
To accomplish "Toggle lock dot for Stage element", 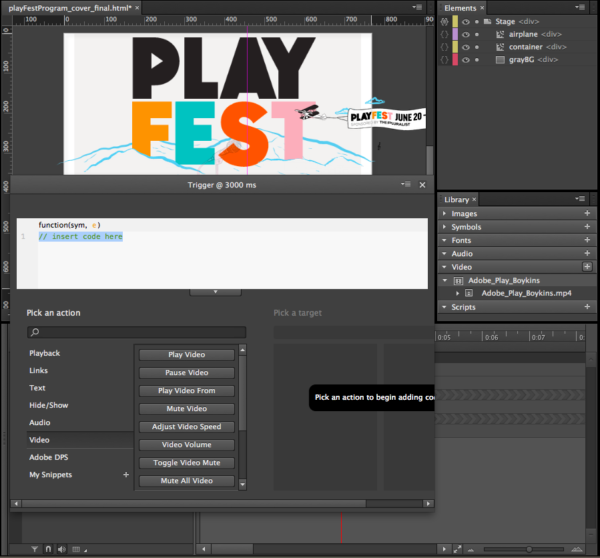I will (477, 22).
